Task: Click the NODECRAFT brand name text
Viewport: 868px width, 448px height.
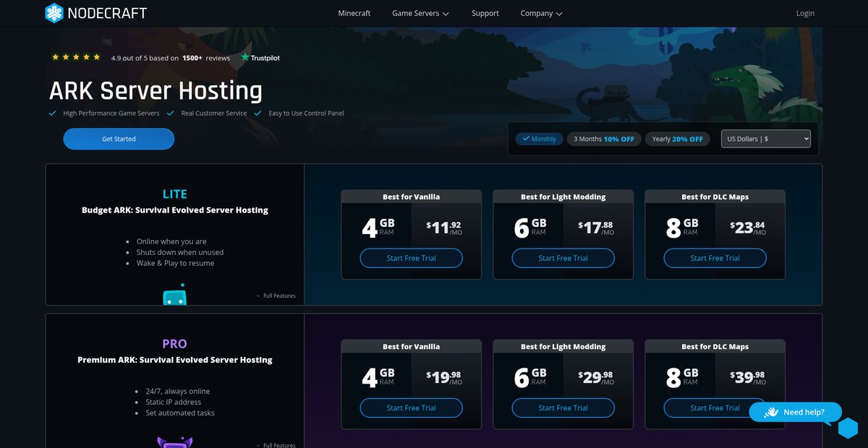Action: pyautogui.click(x=107, y=13)
